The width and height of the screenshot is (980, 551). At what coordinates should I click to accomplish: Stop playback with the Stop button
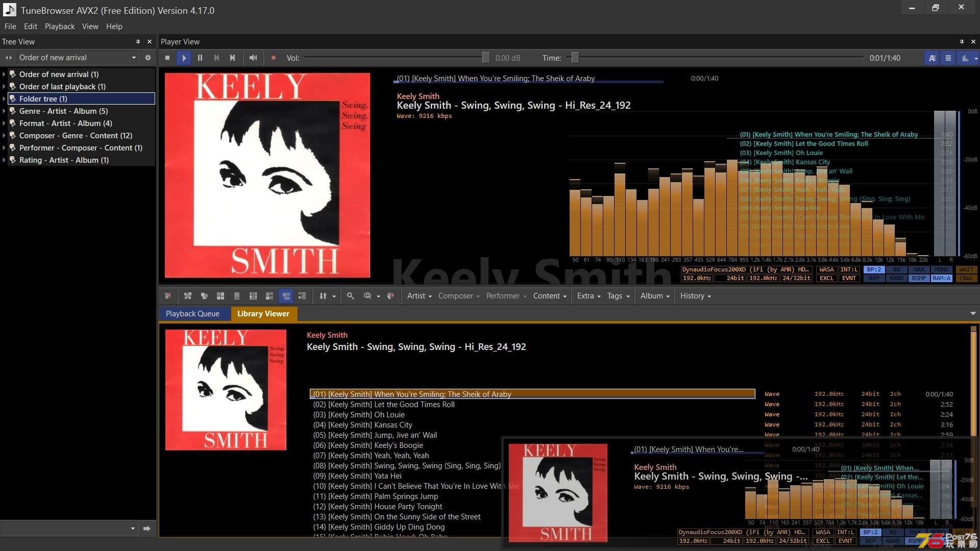167,58
